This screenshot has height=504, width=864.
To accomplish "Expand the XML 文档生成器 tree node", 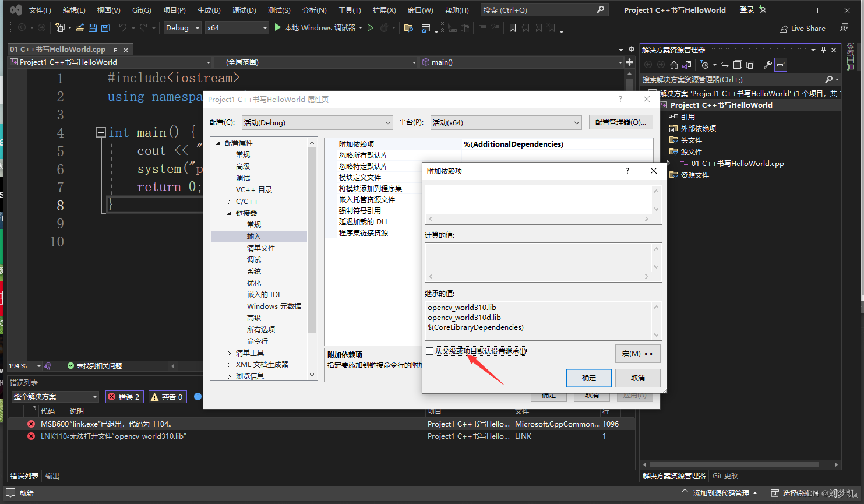I will pyautogui.click(x=229, y=365).
